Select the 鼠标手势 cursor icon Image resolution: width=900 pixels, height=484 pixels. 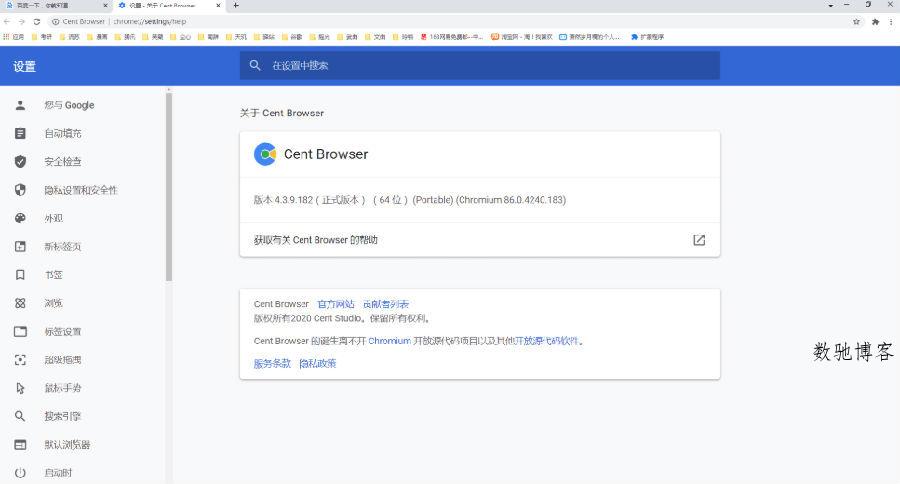point(20,388)
